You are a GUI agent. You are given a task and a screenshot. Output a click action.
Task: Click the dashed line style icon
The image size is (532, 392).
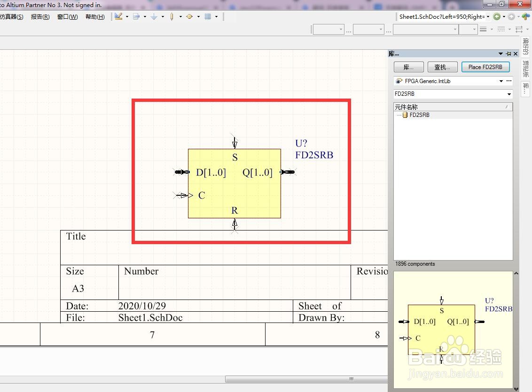pos(501,30)
